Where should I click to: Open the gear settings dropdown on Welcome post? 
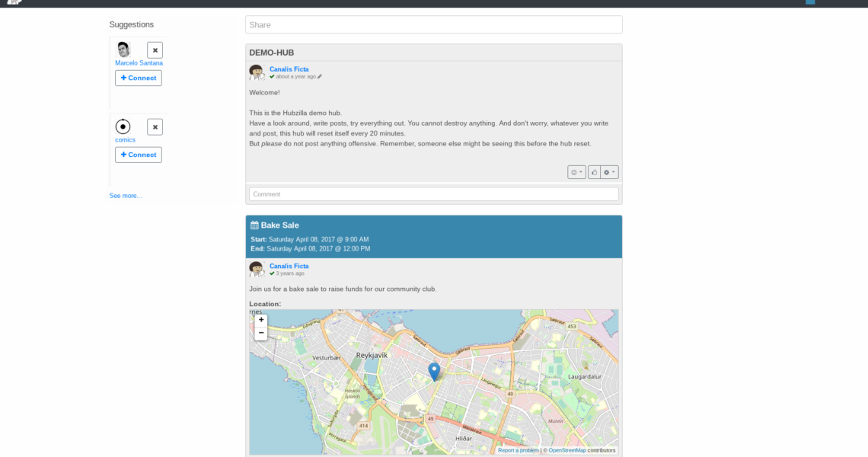[609, 172]
